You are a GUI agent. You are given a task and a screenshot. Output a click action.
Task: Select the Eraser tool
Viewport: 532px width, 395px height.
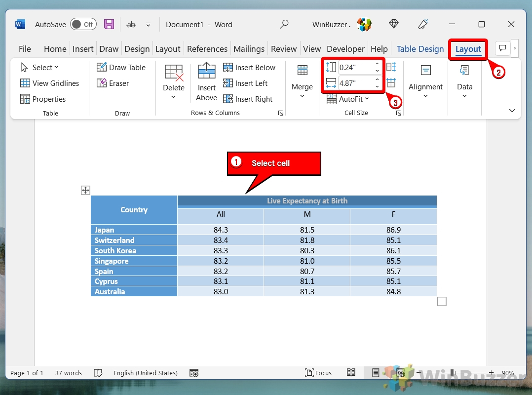[x=113, y=83]
